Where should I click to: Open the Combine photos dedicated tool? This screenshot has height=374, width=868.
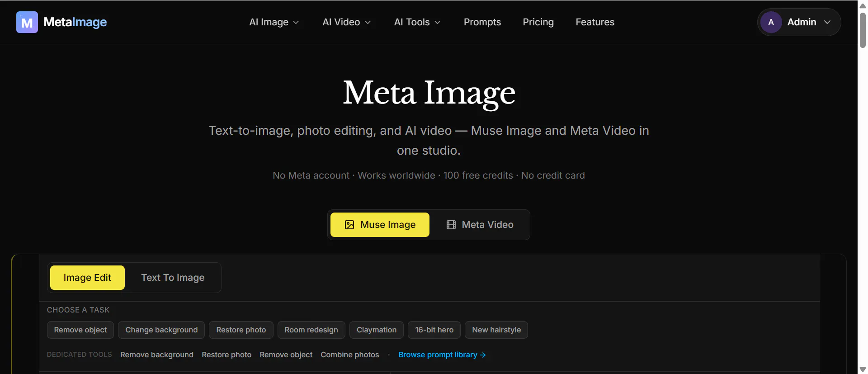click(350, 355)
